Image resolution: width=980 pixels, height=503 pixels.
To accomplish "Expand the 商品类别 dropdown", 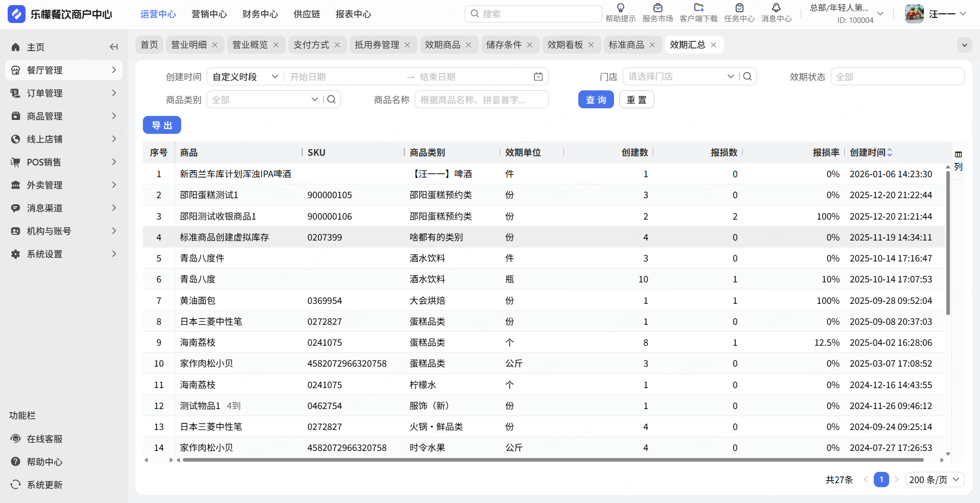I will click(264, 100).
